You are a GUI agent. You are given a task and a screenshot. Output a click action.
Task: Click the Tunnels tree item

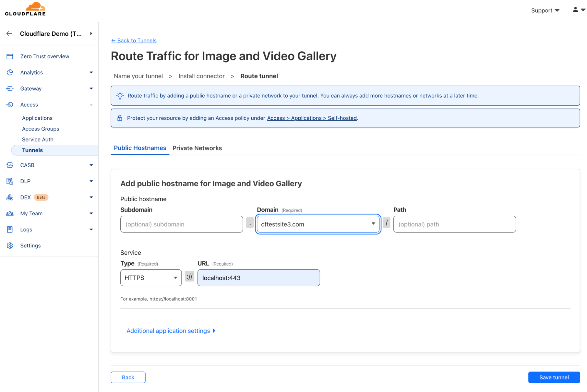point(32,150)
